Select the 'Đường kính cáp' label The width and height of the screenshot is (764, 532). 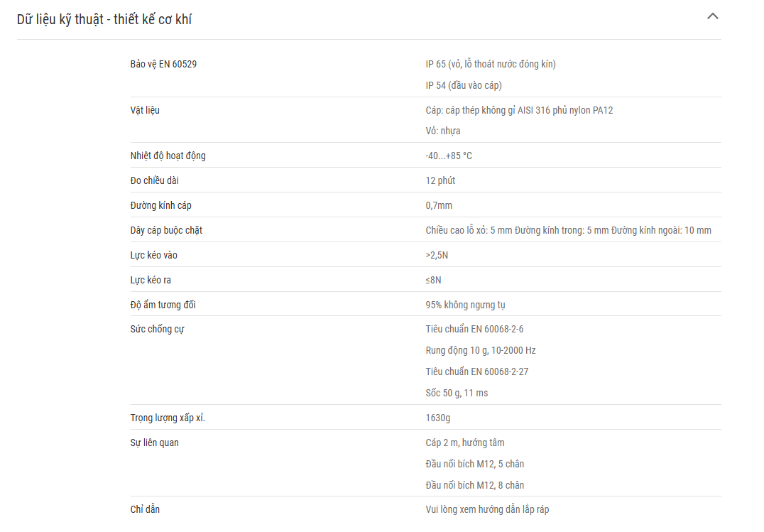tap(160, 205)
